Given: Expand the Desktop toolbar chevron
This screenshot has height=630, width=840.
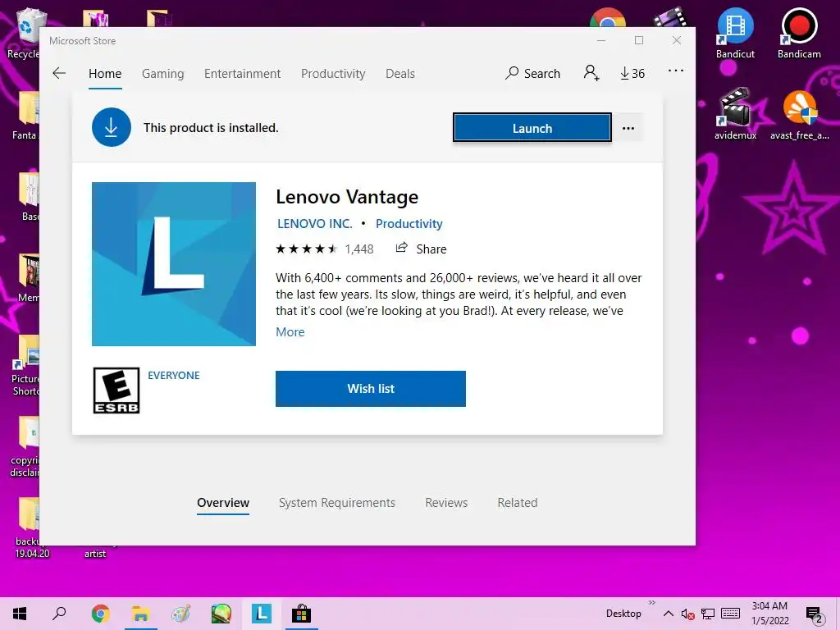Looking at the screenshot, I should (x=652, y=603).
